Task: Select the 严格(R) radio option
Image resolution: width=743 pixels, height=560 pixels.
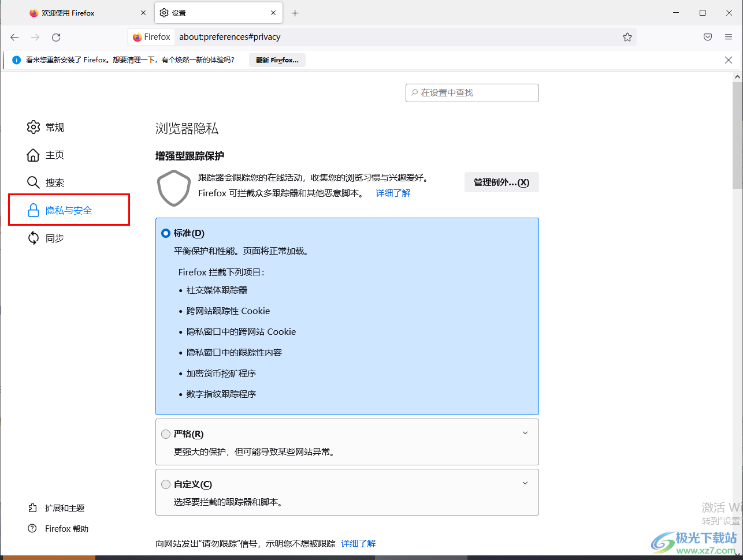Action: tap(166, 434)
